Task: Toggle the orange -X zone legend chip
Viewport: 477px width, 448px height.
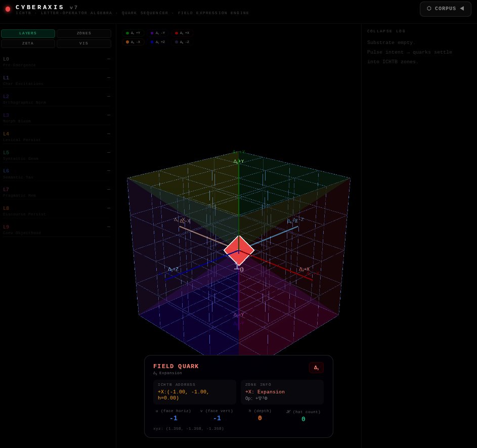Action: point(133,42)
